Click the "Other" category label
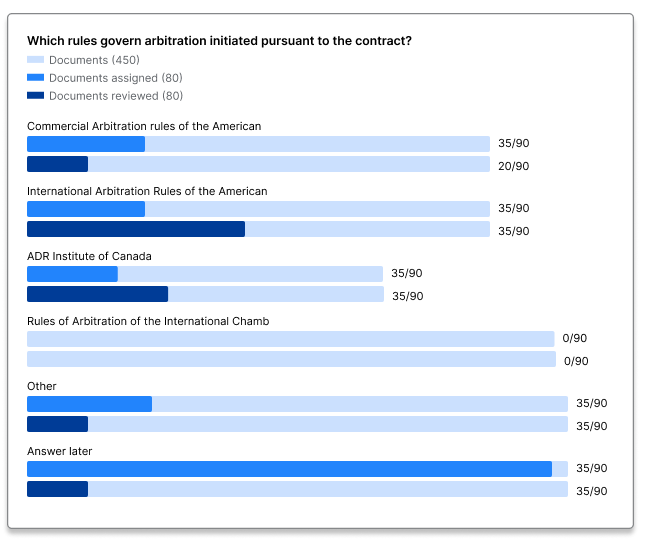648x542 pixels. click(42, 386)
